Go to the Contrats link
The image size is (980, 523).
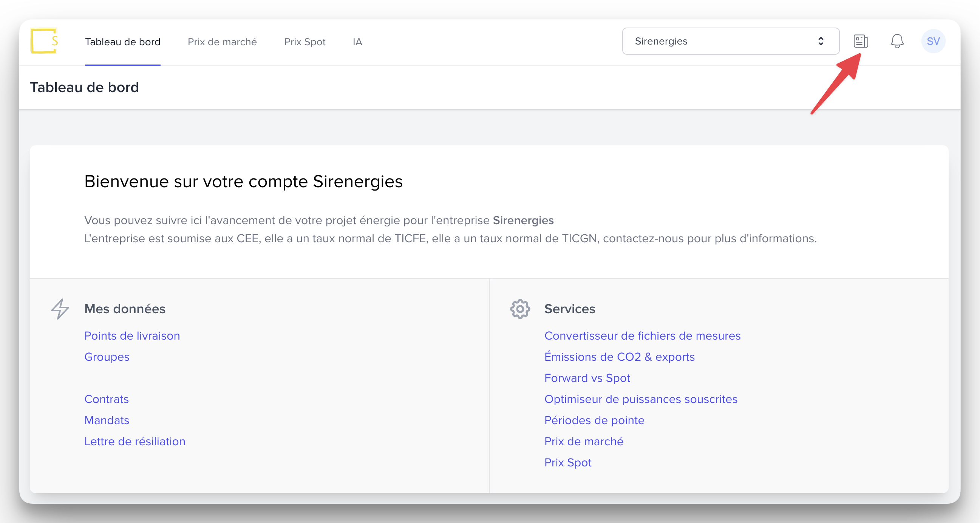[x=107, y=399]
